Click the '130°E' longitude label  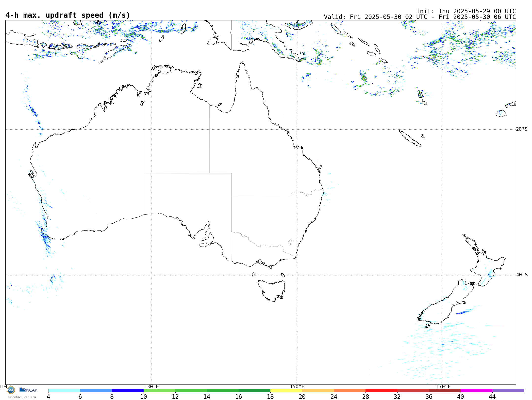151,386
